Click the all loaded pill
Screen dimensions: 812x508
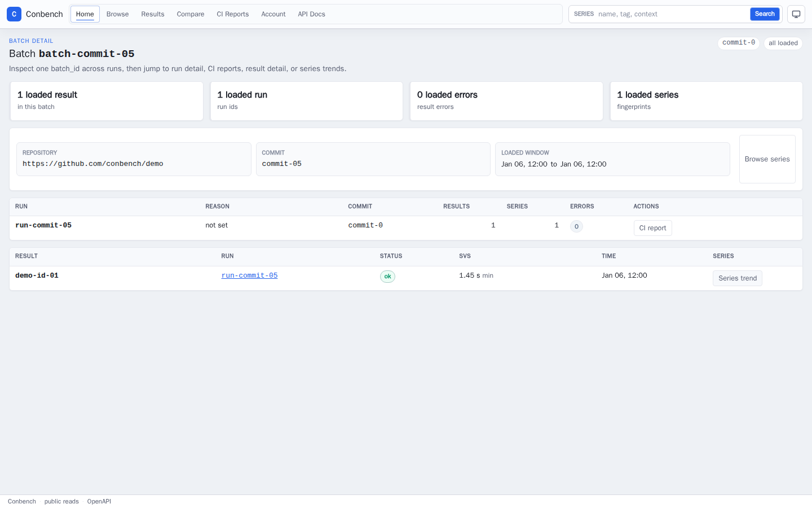(x=783, y=43)
